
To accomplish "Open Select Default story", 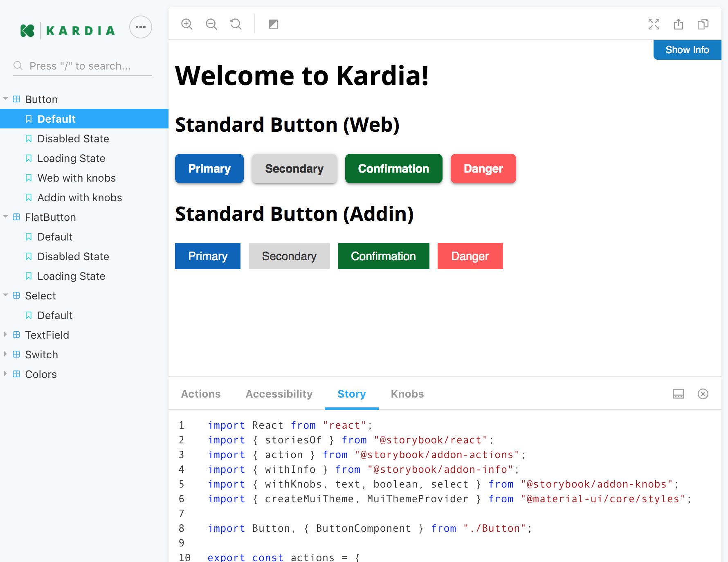I will coord(84,315).
